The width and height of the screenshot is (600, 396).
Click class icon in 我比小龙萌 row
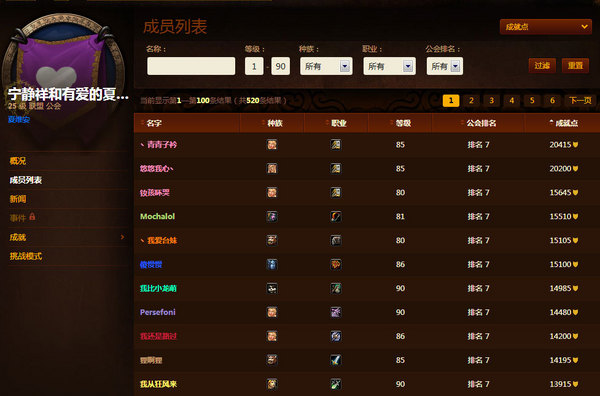[336, 288]
